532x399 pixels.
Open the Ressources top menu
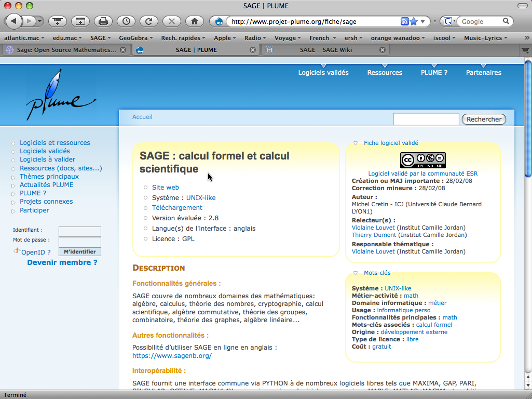pyautogui.click(x=385, y=72)
